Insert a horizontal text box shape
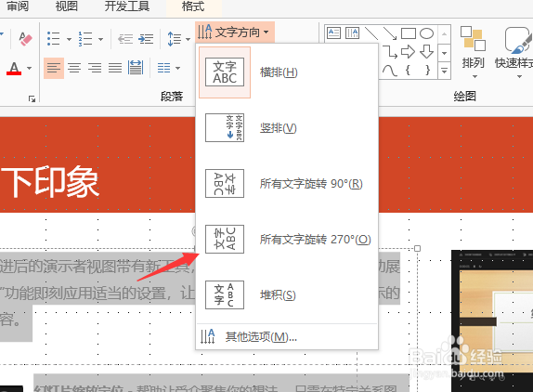Image resolution: width=533 pixels, height=392 pixels. [x=333, y=33]
